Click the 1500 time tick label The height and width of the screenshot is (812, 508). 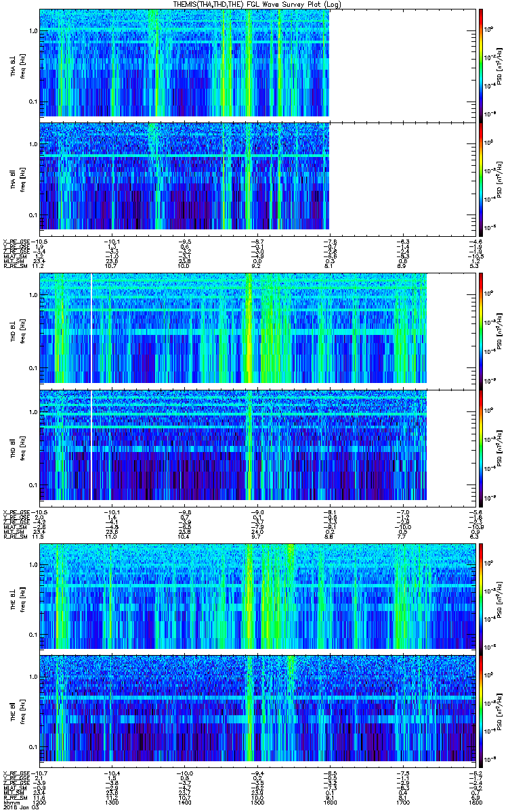pos(257,802)
